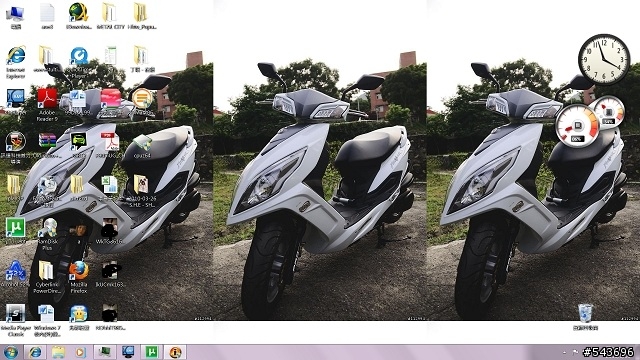Open the Excel spreadsheet file icon
The width and height of the screenshot is (640, 360).
pos(109,185)
